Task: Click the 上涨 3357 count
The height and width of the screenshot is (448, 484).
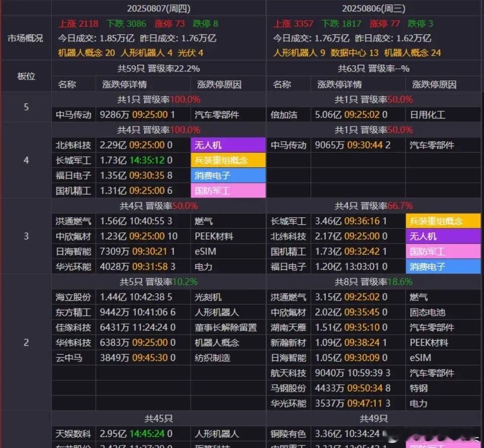Action: [x=293, y=24]
